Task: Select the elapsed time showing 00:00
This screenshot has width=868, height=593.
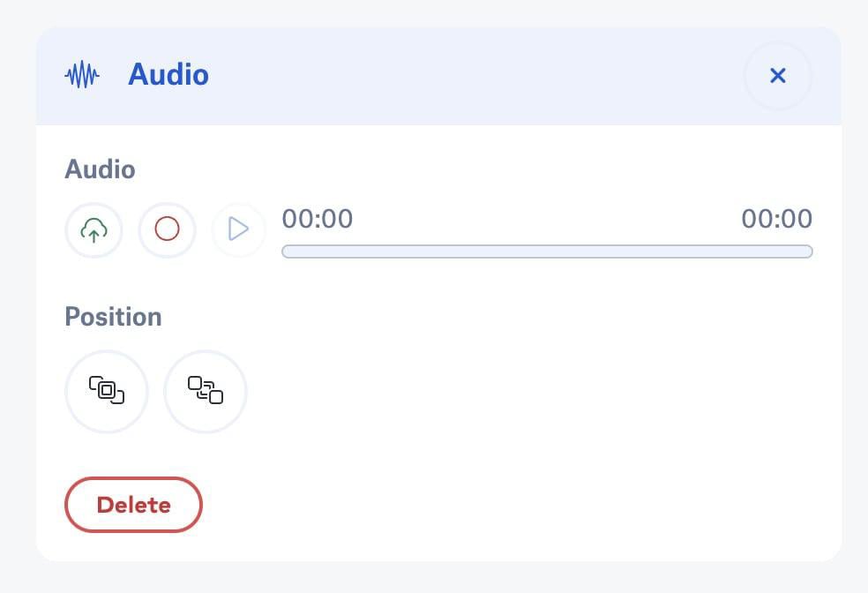Action: coord(317,219)
